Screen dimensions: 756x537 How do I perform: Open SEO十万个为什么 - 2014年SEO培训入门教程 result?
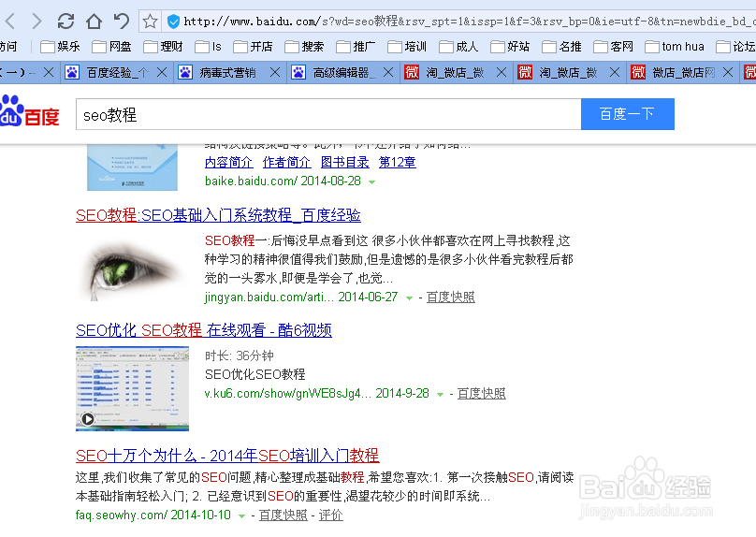coord(227,456)
